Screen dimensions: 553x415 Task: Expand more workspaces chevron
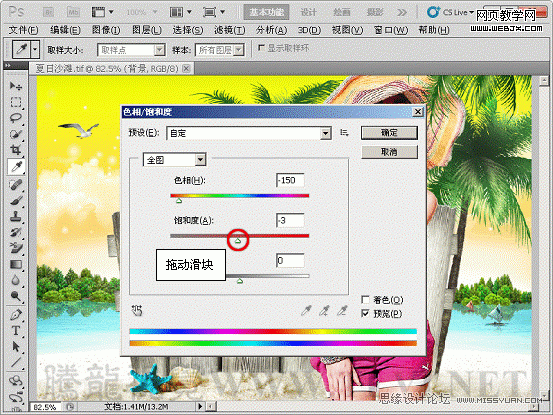[402, 12]
